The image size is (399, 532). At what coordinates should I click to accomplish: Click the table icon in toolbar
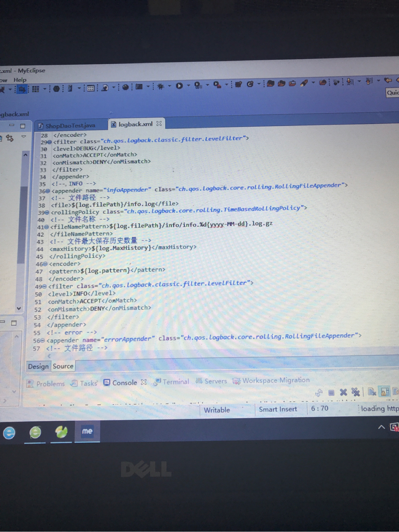91,88
